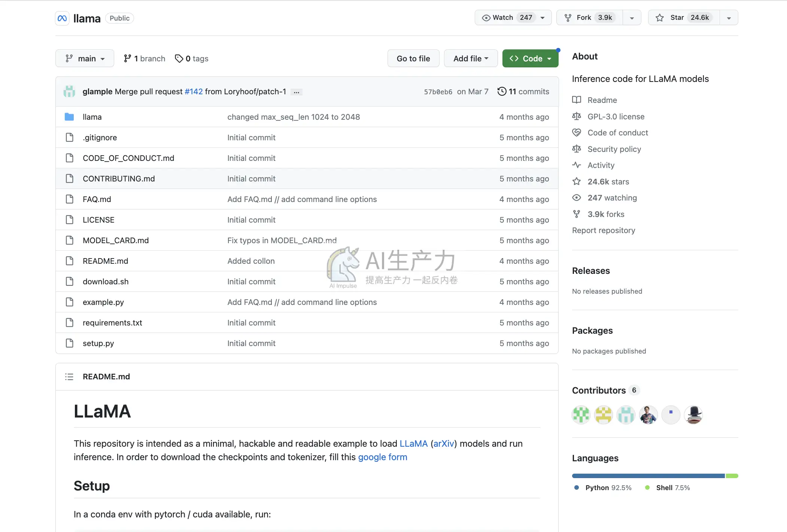Viewport: 787px width, 532px height.
Task: Click the clock history icon beside 11 commits
Action: 502,91
